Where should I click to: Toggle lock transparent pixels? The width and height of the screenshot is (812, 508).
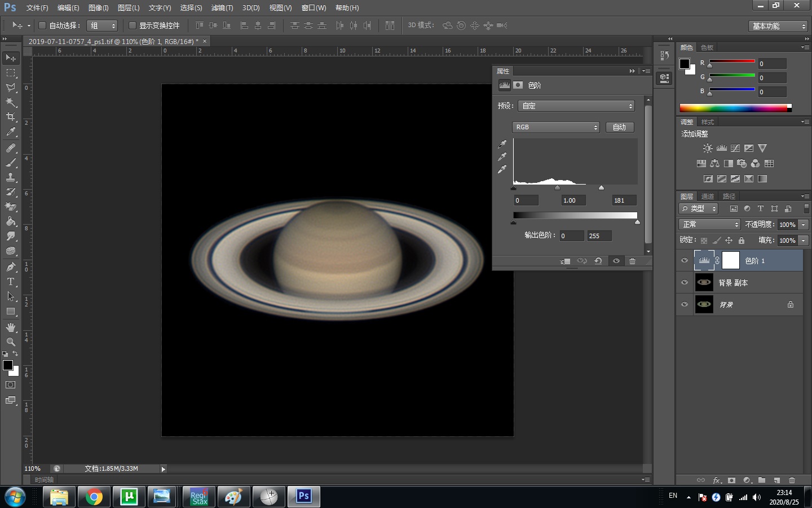pos(704,240)
